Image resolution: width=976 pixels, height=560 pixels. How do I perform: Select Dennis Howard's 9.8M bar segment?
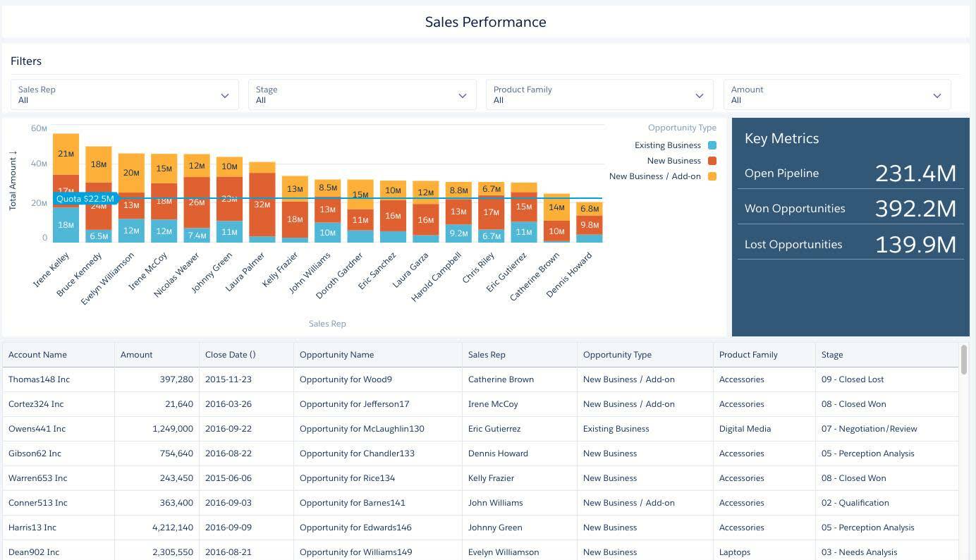coord(590,225)
